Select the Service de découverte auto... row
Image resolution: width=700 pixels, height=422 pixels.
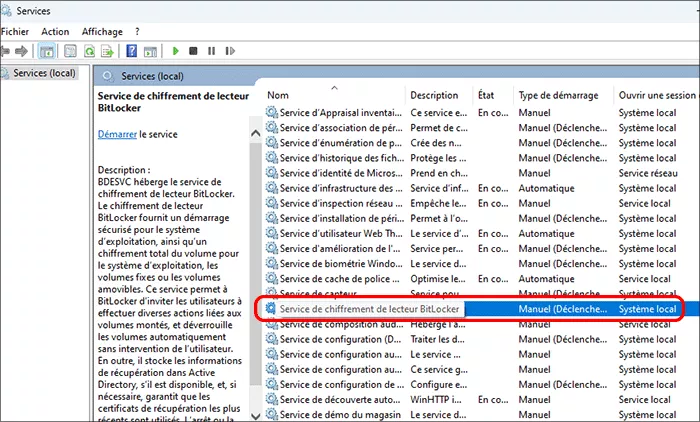click(482, 399)
